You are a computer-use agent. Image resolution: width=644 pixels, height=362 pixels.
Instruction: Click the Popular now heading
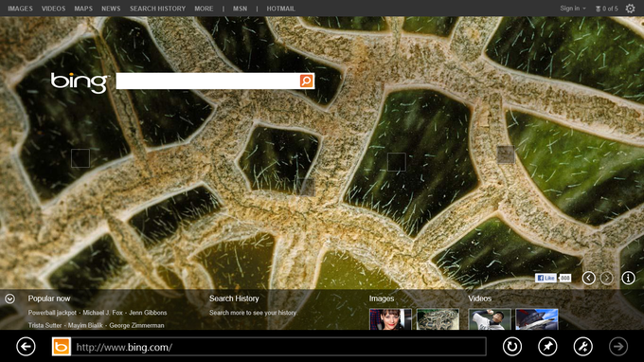point(49,299)
